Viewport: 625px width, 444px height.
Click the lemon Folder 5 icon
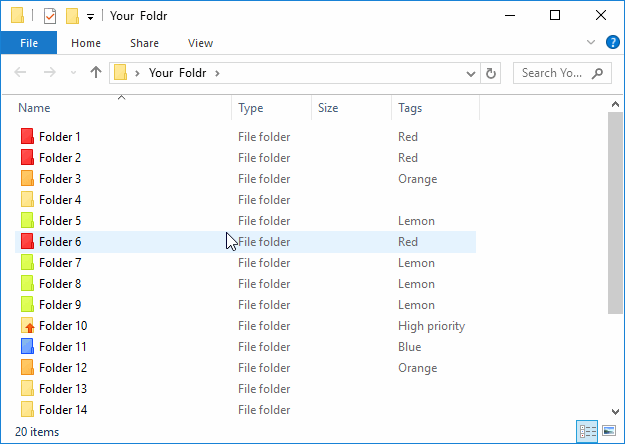pos(27,220)
